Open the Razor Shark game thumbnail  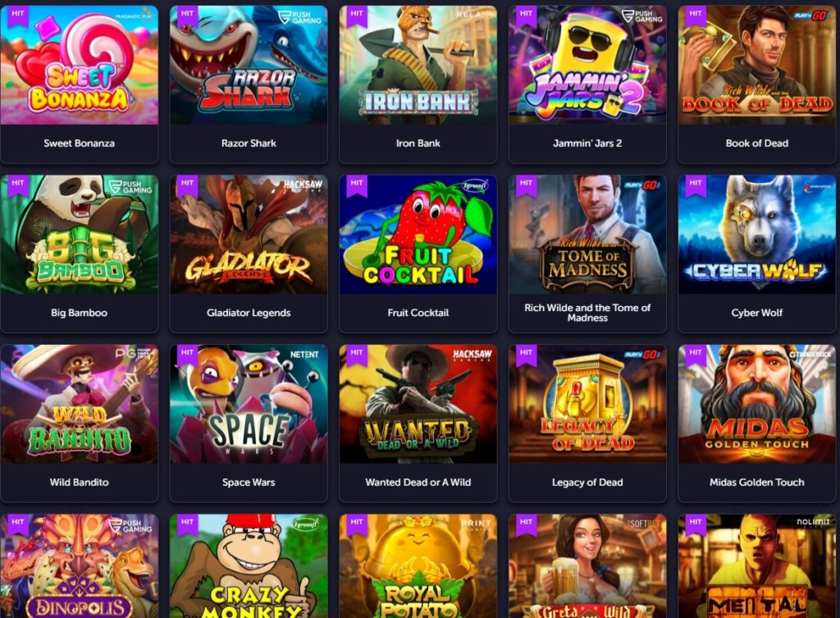tap(249, 65)
